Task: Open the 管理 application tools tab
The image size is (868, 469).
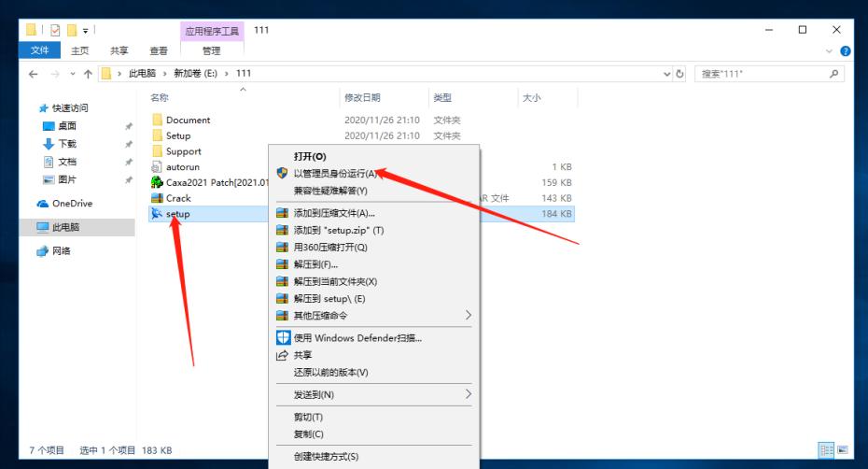Action: [212, 50]
